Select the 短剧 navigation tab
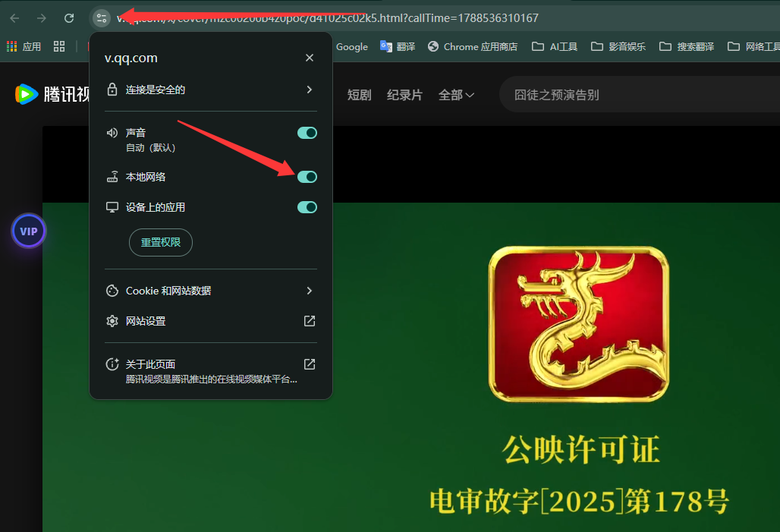 (x=359, y=95)
